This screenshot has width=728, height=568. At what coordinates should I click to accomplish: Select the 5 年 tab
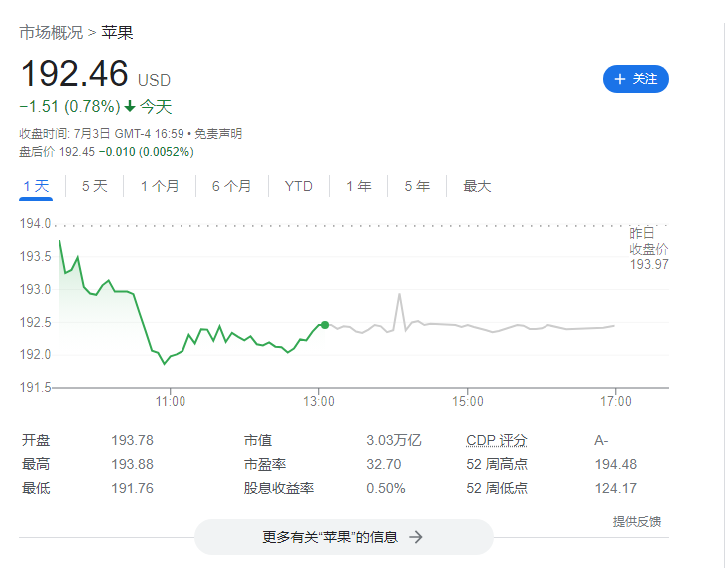point(417,186)
